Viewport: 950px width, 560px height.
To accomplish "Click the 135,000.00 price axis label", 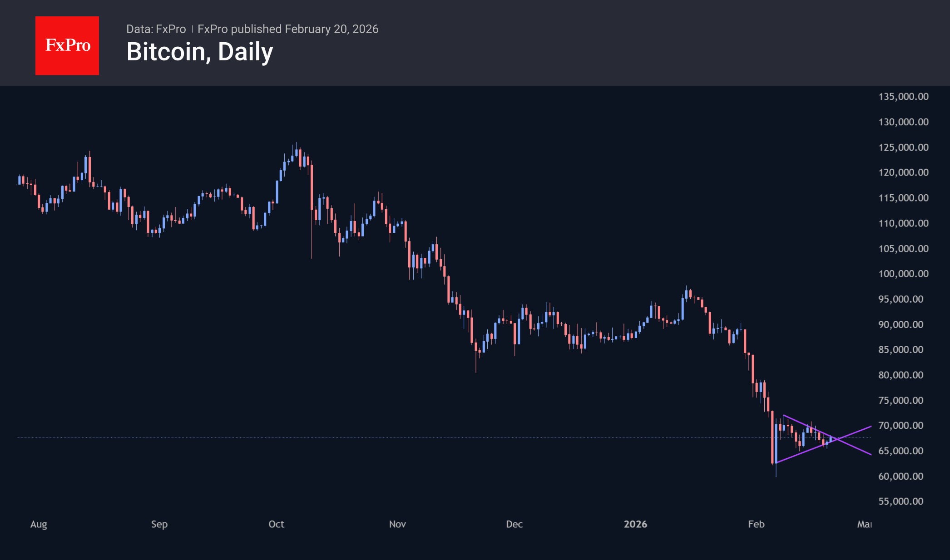I will tap(903, 97).
